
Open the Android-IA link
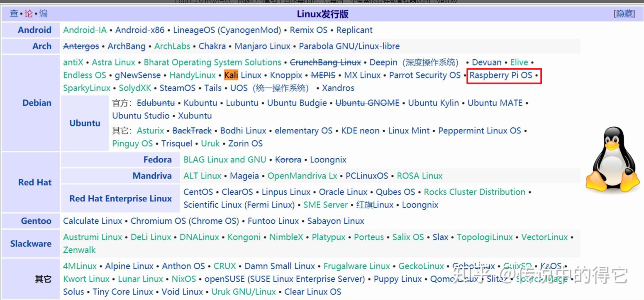click(85, 30)
